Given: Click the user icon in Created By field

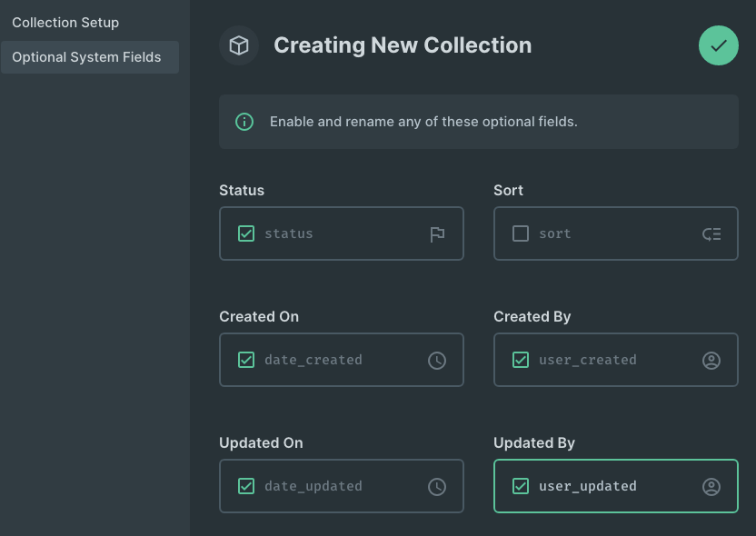Looking at the screenshot, I should [x=711, y=361].
